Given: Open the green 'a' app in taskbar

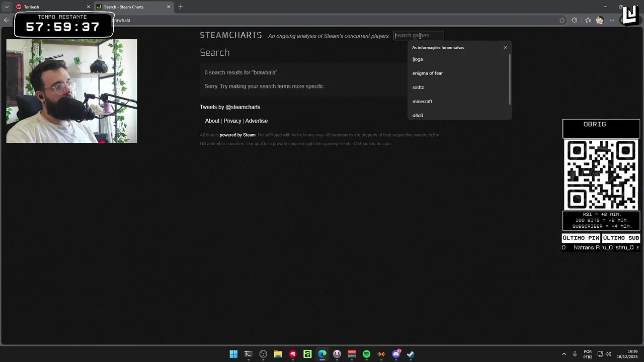Looking at the screenshot, I should 307,354.
